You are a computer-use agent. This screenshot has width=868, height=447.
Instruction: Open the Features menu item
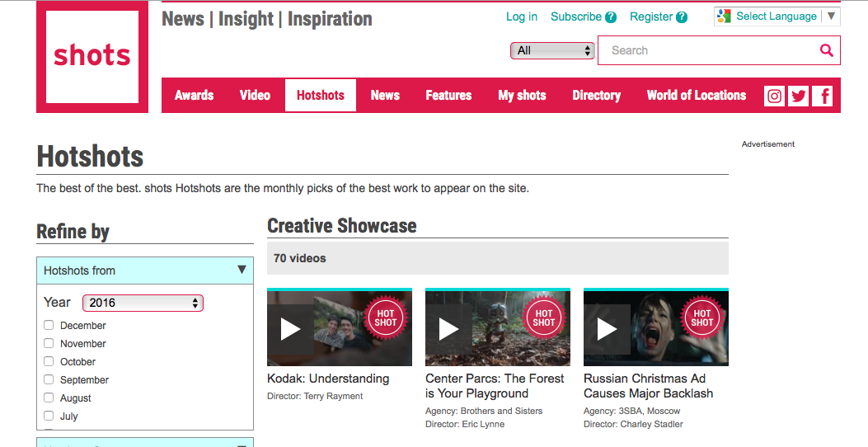(449, 96)
